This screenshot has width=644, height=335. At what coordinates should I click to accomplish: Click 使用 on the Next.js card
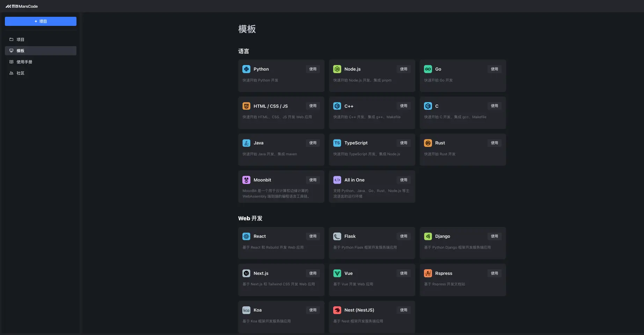tap(313, 273)
